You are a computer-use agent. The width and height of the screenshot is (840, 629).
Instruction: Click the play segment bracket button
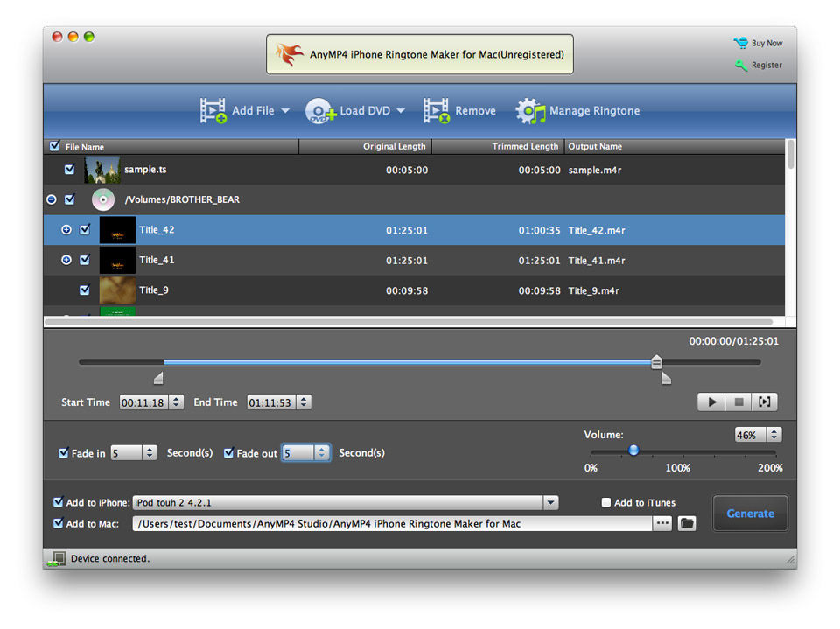coord(765,402)
